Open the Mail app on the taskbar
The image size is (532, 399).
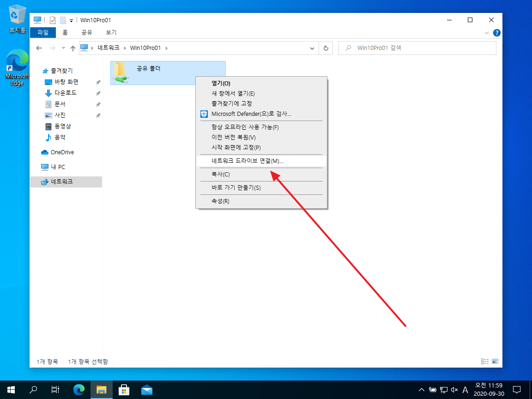pos(147,390)
